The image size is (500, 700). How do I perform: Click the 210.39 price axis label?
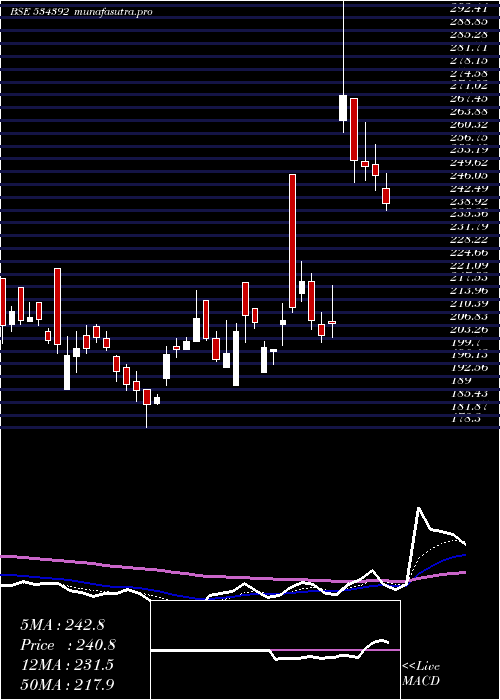[x=470, y=304]
